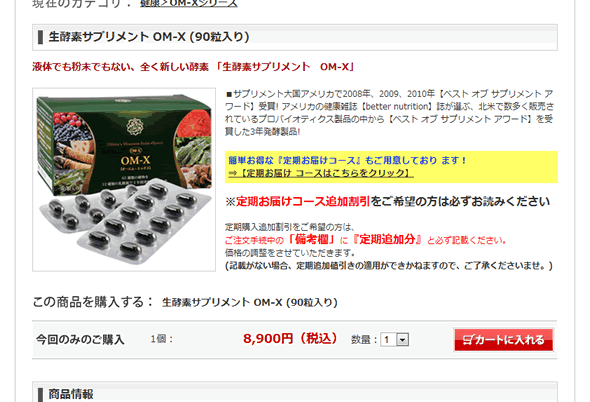This screenshot has height=402, width=590.
Task: Click the shopping cart icon on the red button
Action: pos(467,340)
